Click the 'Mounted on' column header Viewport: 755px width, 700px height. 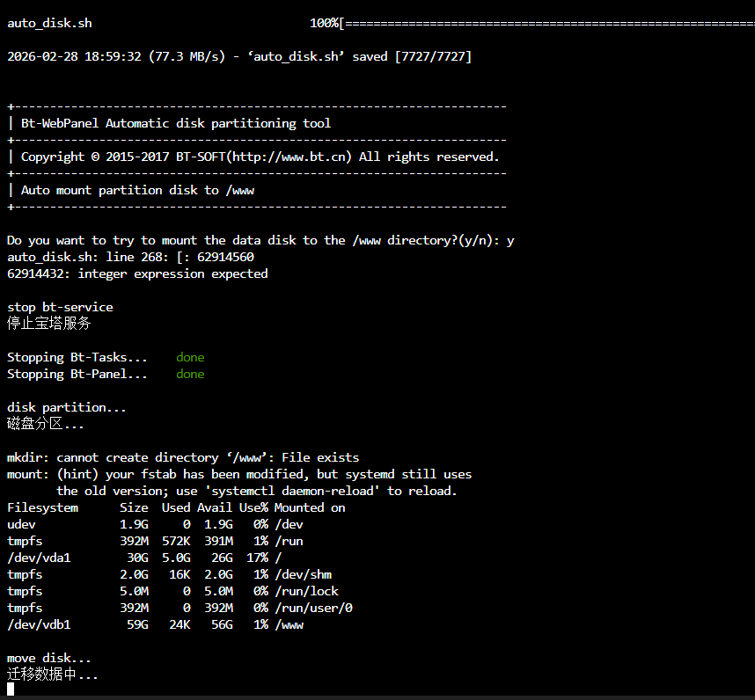coord(310,507)
